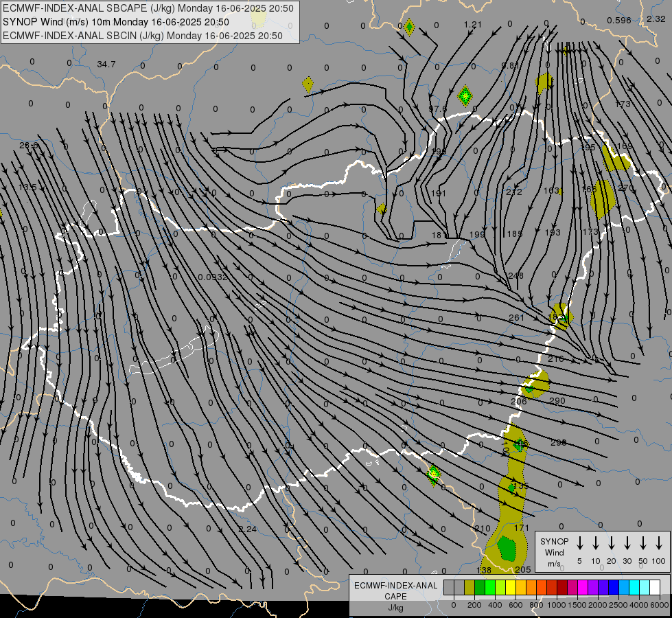Image resolution: width=672 pixels, height=618 pixels.
Task: Select the white swatch at legend end
Action: pos(654,587)
